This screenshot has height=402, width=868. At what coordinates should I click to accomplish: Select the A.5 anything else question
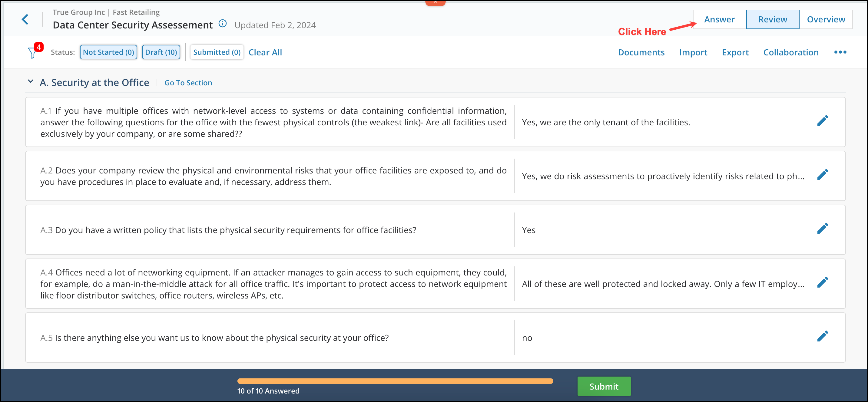(x=214, y=338)
